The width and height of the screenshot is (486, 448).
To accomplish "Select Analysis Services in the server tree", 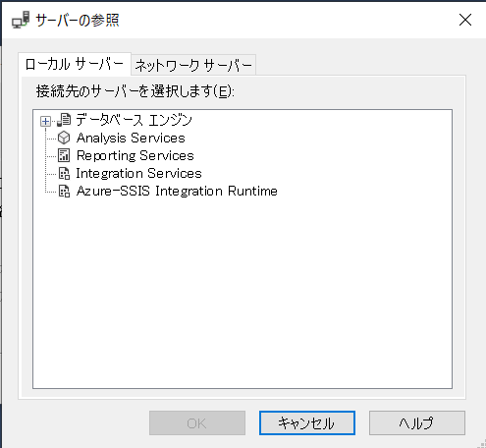I will pyautogui.click(x=131, y=138).
